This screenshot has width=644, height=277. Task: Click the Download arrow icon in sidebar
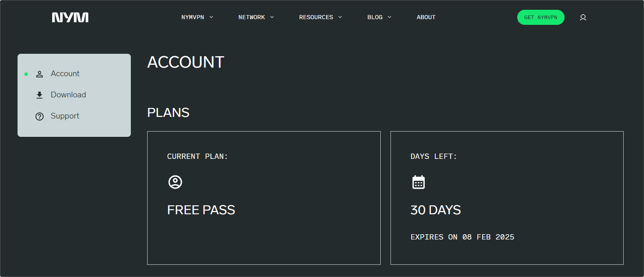pos(40,95)
